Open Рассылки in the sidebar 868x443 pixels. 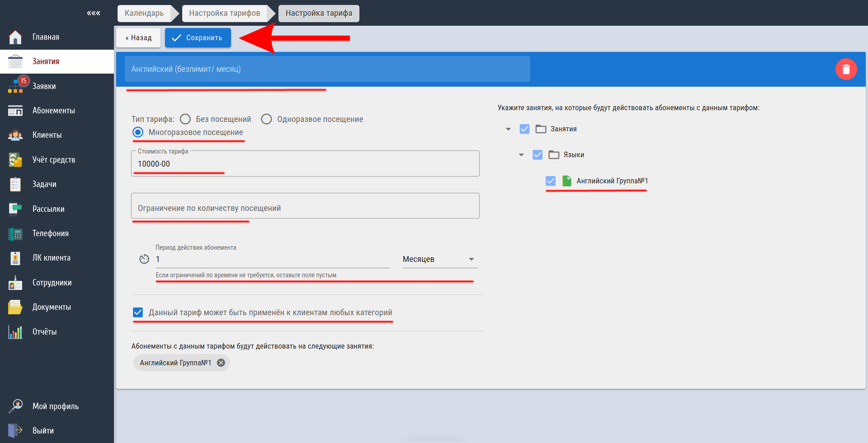click(57, 209)
